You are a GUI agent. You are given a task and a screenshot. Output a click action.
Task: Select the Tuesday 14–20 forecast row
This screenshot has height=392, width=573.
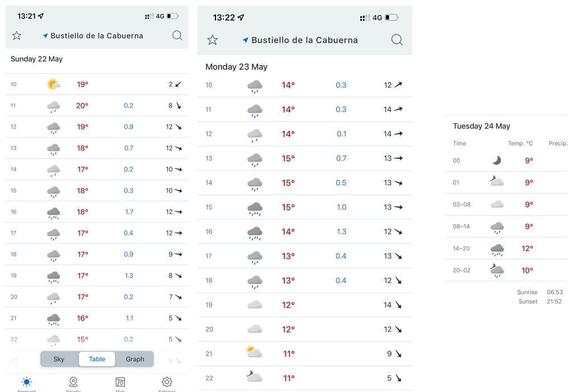(506, 249)
